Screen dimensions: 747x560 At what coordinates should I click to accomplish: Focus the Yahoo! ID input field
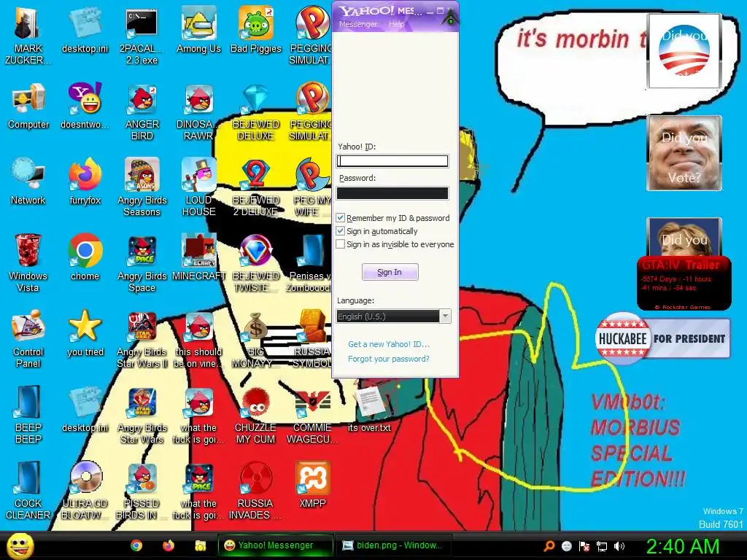pyautogui.click(x=392, y=161)
